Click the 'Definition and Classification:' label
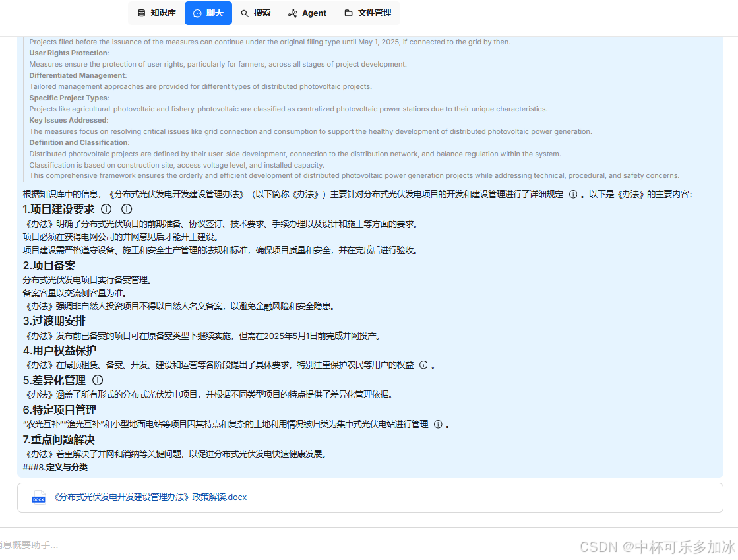 pyautogui.click(x=80, y=142)
